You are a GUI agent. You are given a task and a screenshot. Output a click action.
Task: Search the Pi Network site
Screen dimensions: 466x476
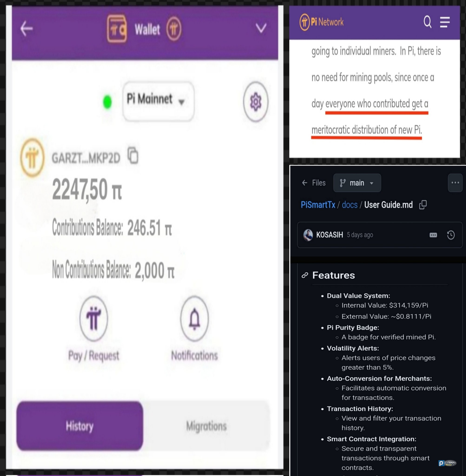coord(427,22)
